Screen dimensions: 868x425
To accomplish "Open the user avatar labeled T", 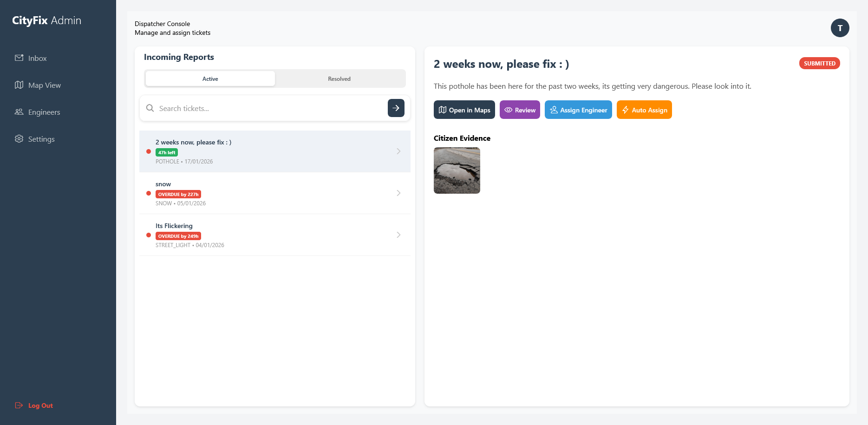I will 840,28.
